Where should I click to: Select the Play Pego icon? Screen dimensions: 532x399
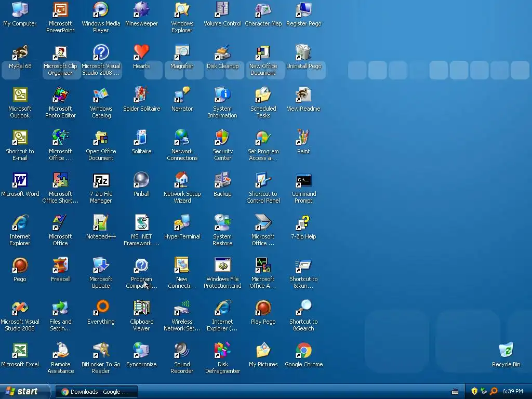point(263,308)
